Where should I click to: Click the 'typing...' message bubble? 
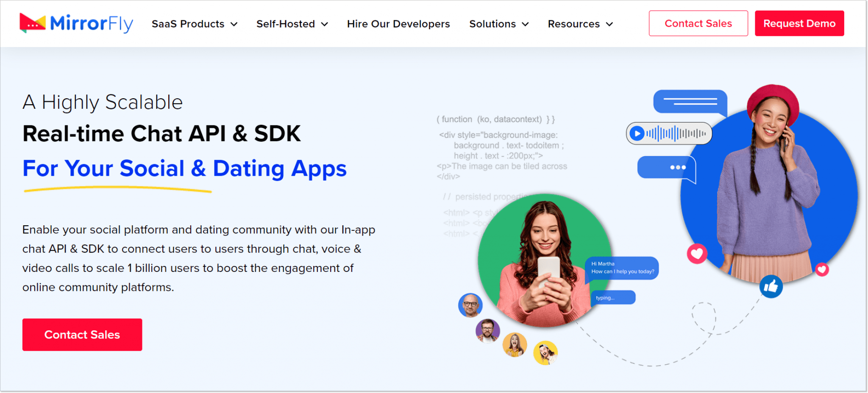(613, 297)
